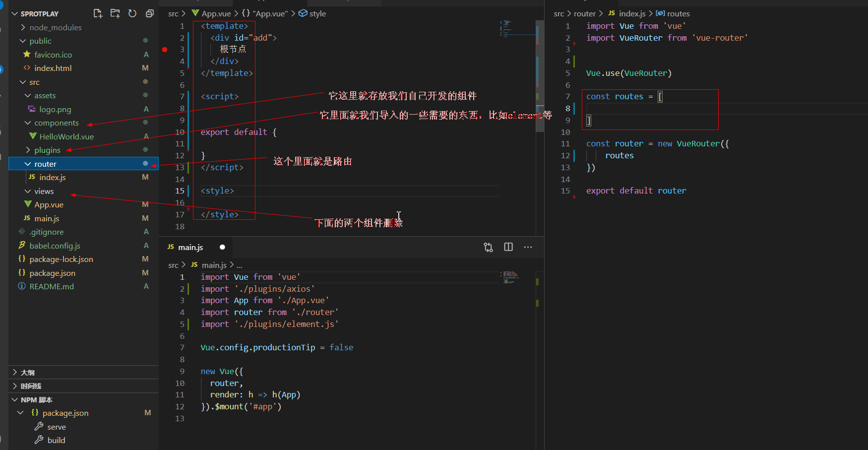Viewport: 868px width, 450px height.
Task: Expand the plugins folder
Action: tap(28, 150)
